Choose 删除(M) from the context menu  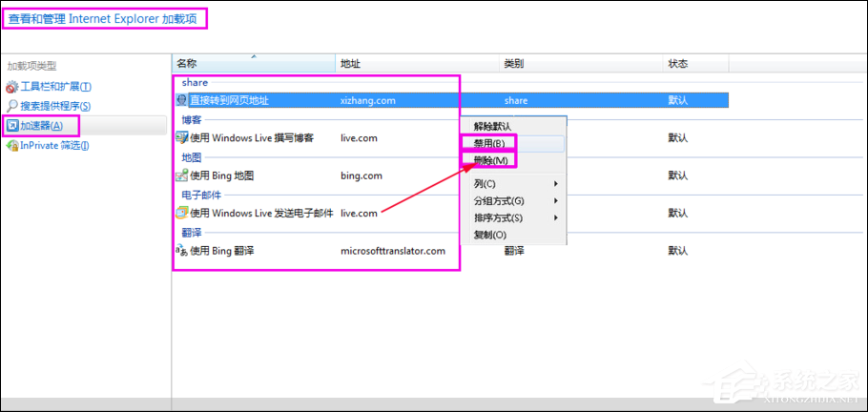point(490,160)
